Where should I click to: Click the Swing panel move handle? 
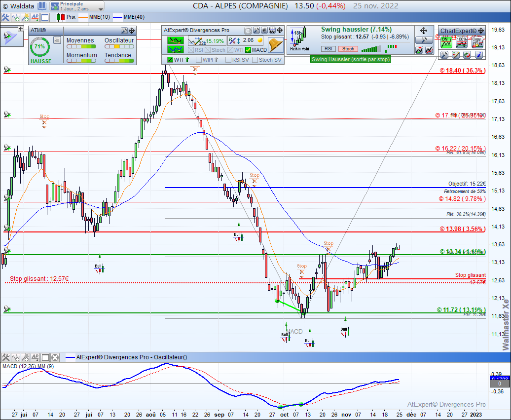[x=424, y=31]
